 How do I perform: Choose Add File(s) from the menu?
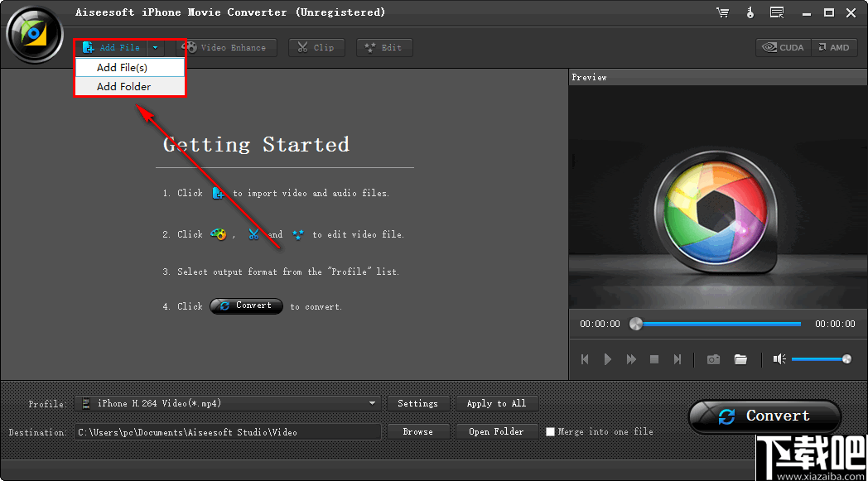tap(129, 68)
